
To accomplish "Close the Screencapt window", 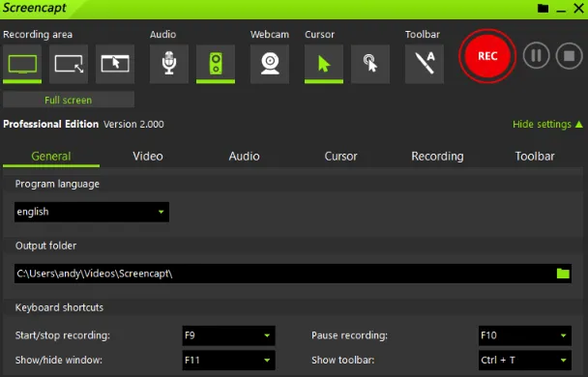I will tap(578, 8).
